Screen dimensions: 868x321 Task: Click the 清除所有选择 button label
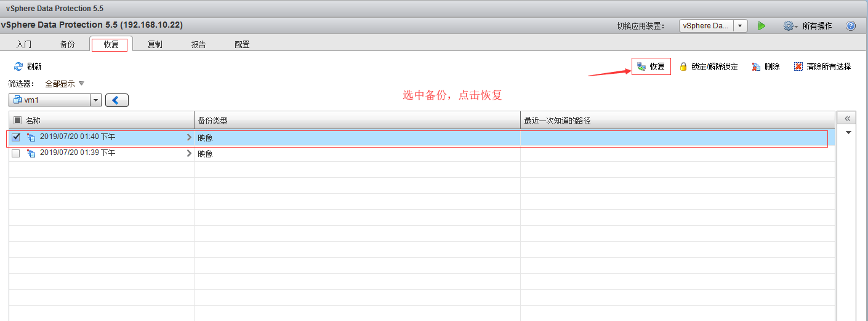point(829,66)
